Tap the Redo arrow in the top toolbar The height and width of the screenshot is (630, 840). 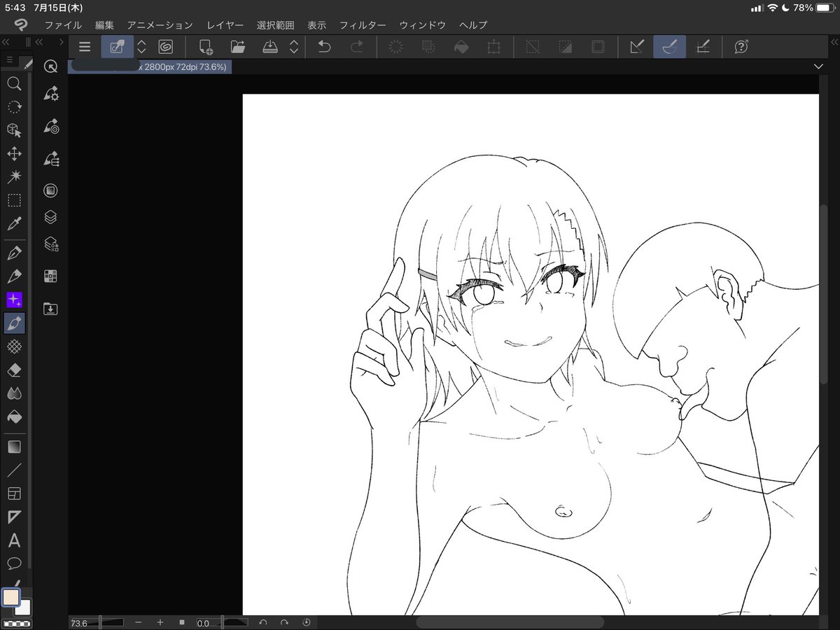click(356, 47)
